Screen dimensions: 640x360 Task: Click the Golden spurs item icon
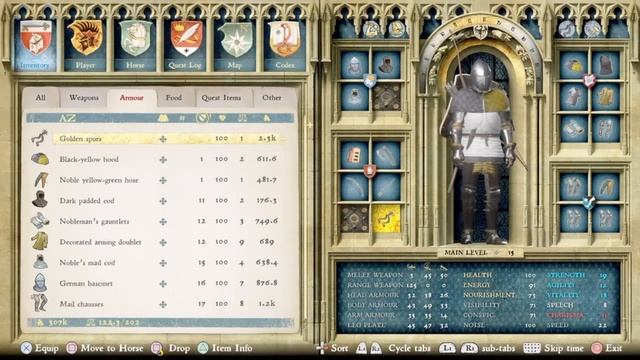coord(40,138)
